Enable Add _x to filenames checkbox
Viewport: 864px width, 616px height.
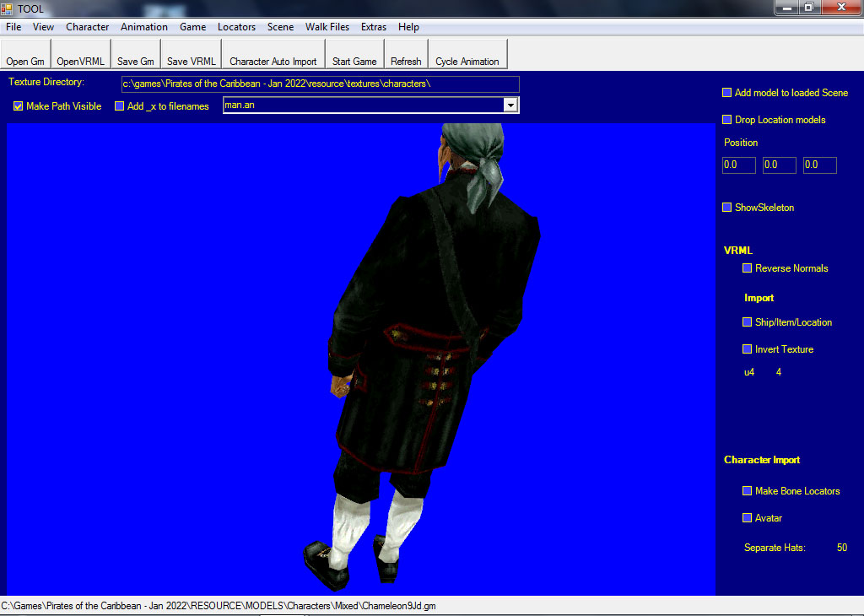pos(120,106)
